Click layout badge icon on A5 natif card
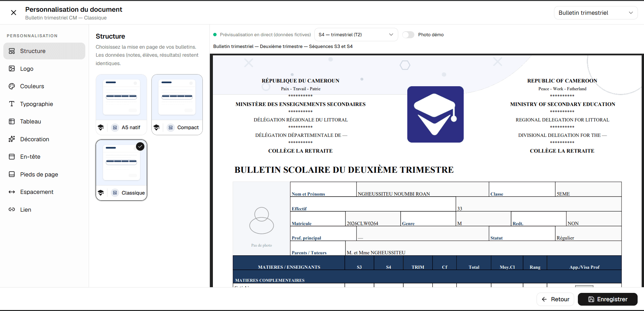644x311 pixels. coord(115,127)
